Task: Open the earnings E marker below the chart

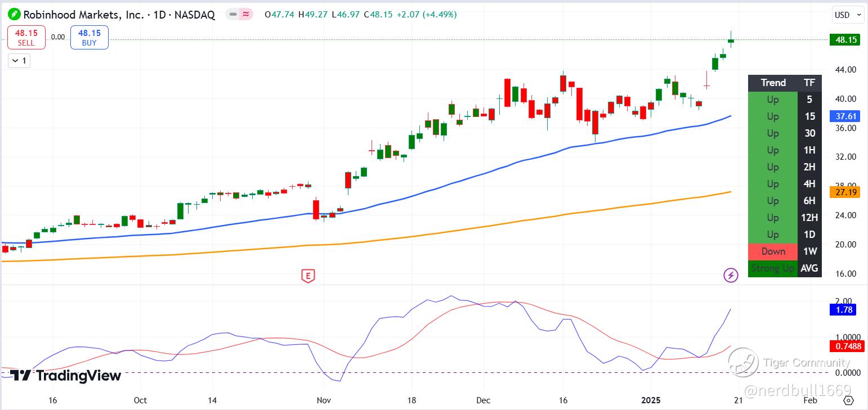Action: pos(307,275)
